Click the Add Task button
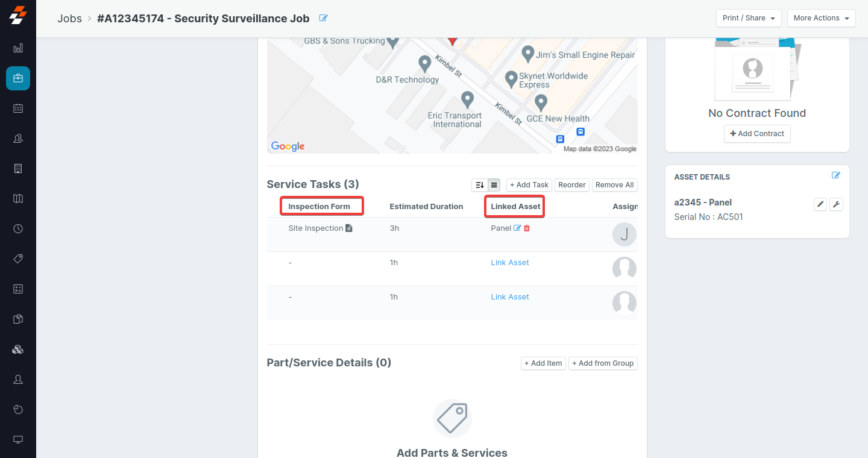The width and height of the screenshot is (868, 458). click(x=529, y=185)
